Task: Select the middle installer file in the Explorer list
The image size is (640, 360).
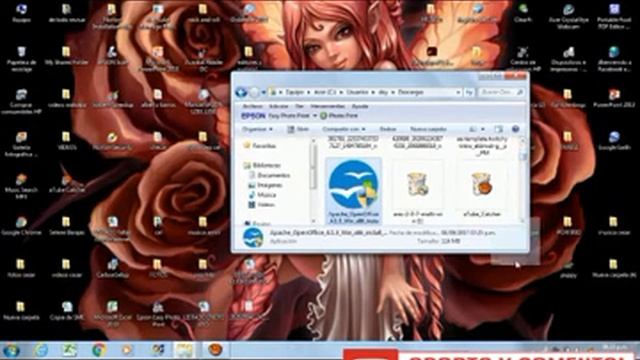Action: [x=417, y=192]
